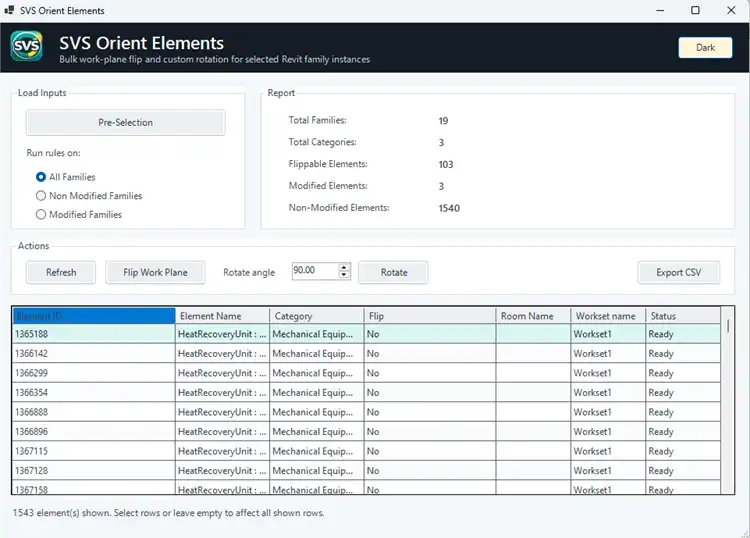
Task: Focus the Rotate angle input field
Action: tap(315, 271)
